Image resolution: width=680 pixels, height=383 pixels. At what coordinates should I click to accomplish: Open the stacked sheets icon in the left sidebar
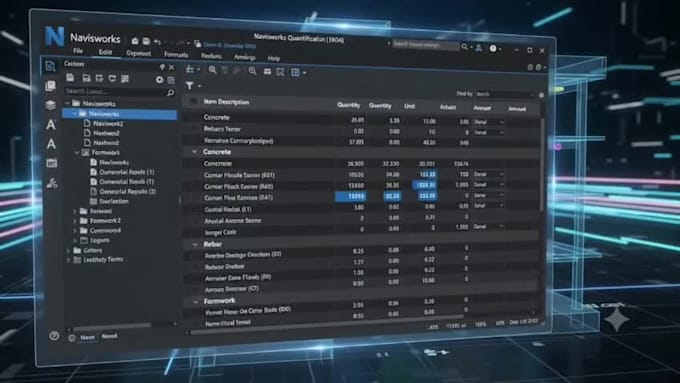point(50,86)
